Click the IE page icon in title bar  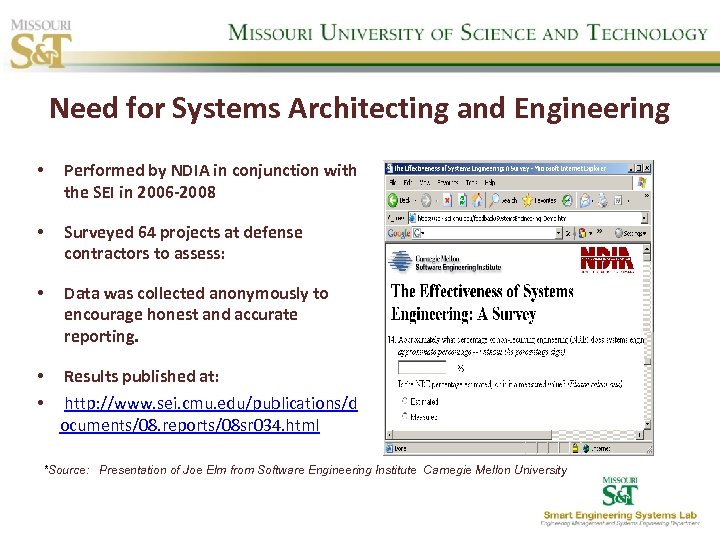[x=389, y=169]
